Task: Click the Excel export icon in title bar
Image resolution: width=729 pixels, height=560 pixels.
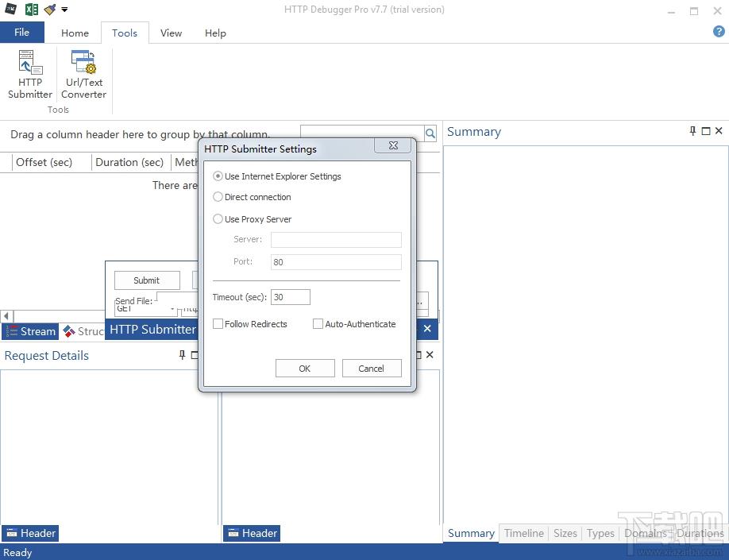Action: (x=31, y=9)
